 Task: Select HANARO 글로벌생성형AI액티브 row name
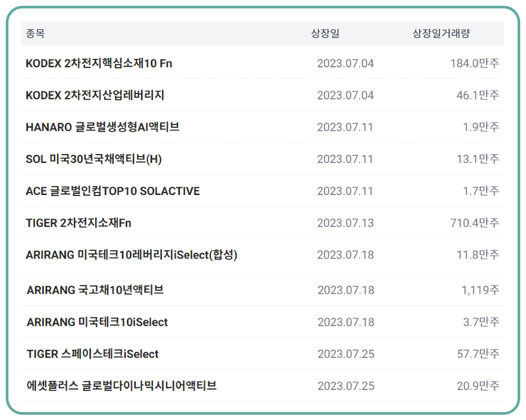pyautogui.click(x=103, y=127)
